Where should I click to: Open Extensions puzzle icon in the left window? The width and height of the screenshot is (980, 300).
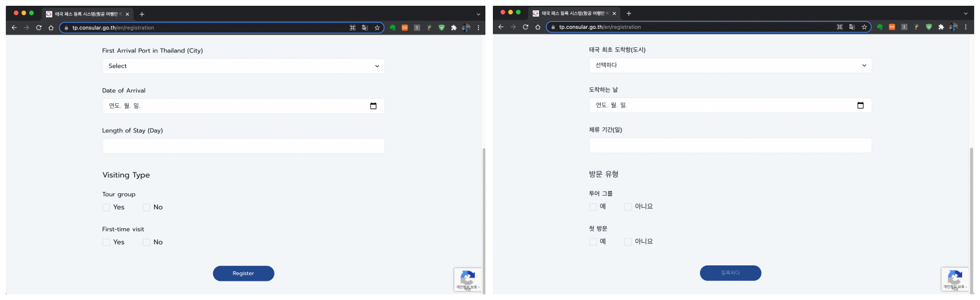[454, 28]
